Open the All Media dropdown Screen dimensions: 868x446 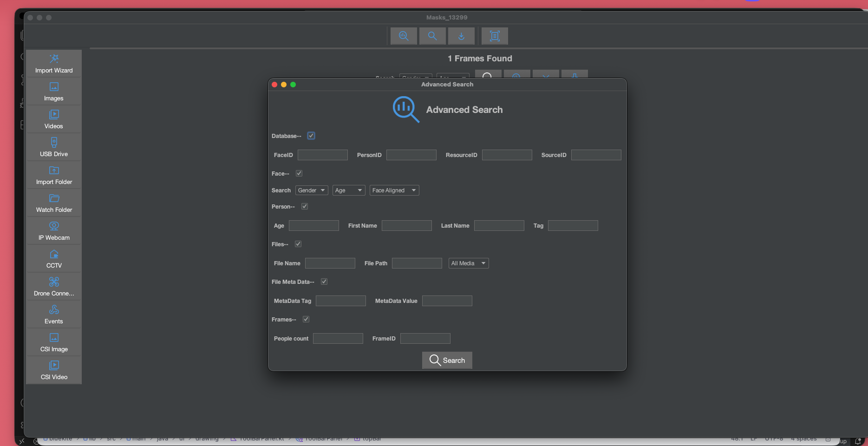pos(469,263)
